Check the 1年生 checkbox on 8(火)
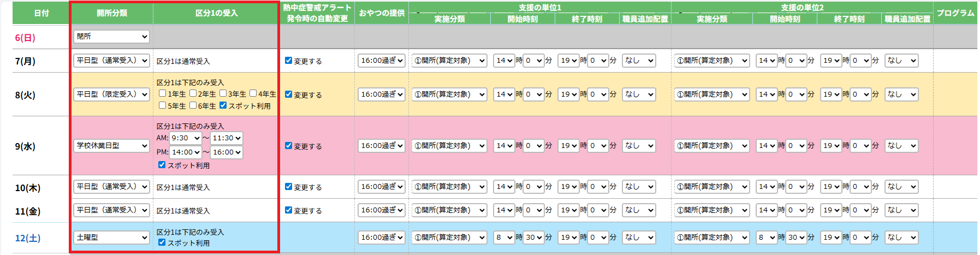 coord(163,93)
